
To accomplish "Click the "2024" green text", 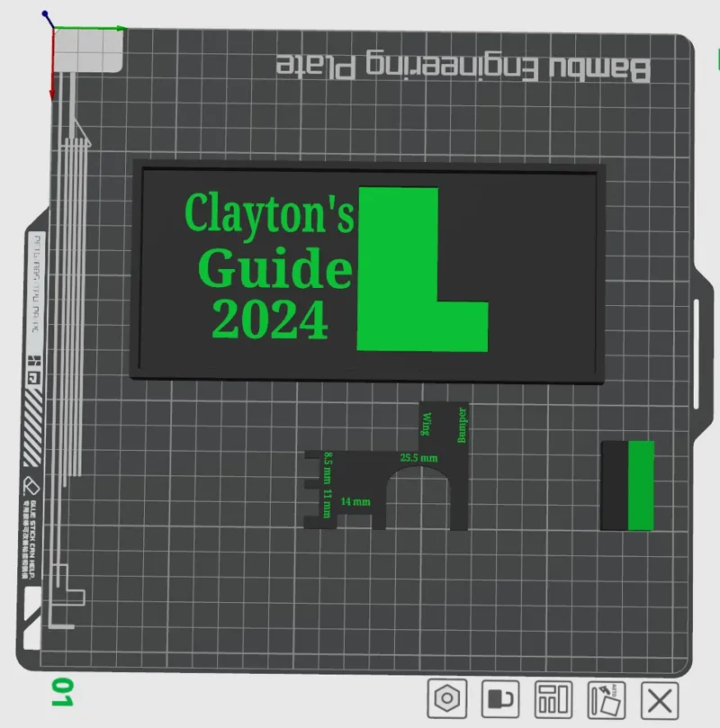I will click(270, 320).
